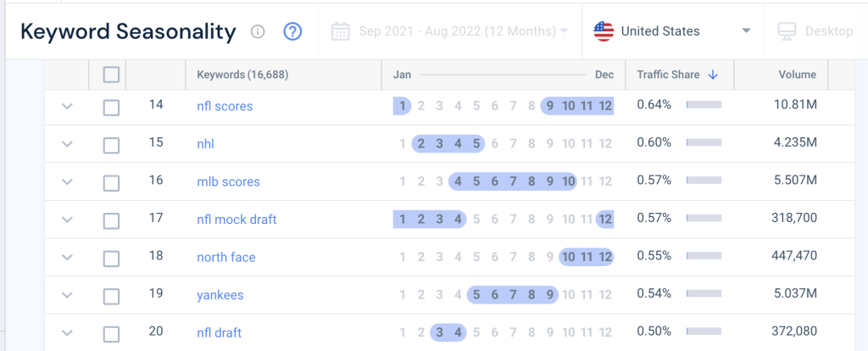Open the nfl mock draft keyword link
This screenshot has height=351, width=868.
point(236,220)
